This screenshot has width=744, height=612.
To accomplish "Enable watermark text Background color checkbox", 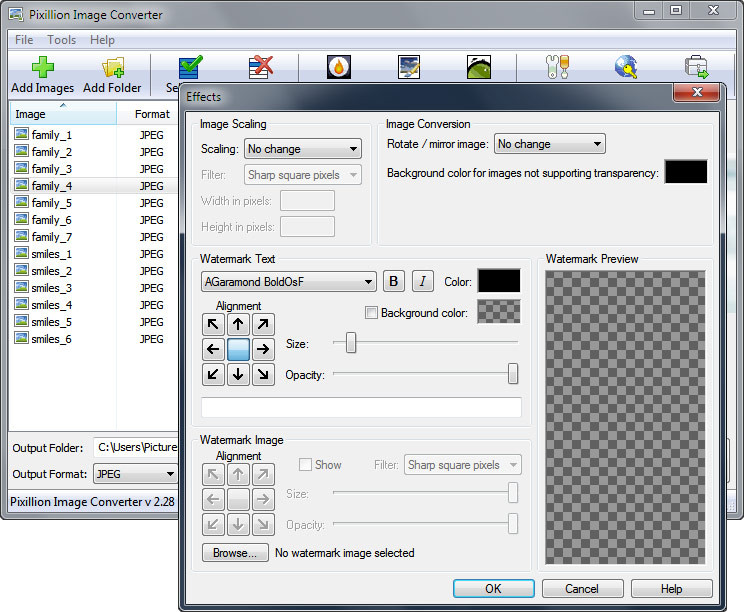I will coord(371,313).
